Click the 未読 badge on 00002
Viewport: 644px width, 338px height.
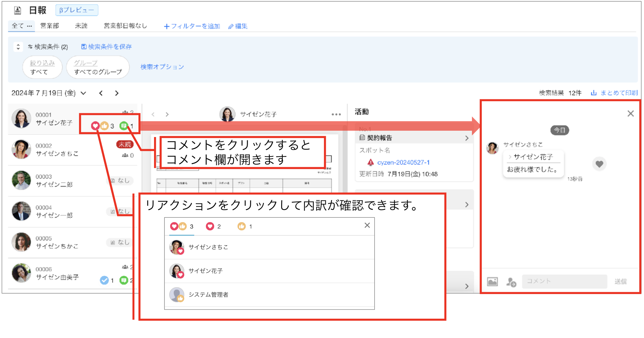[125, 145]
